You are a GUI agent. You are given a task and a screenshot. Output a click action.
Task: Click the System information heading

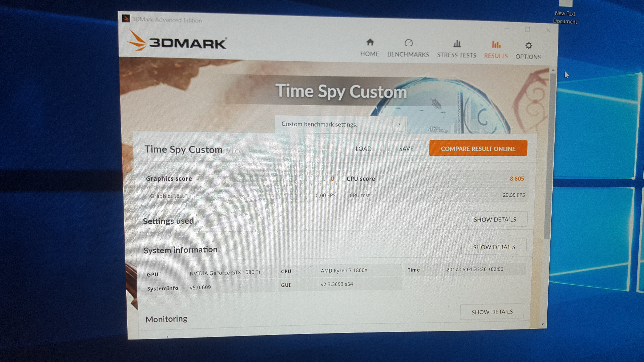[x=181, y=250]
